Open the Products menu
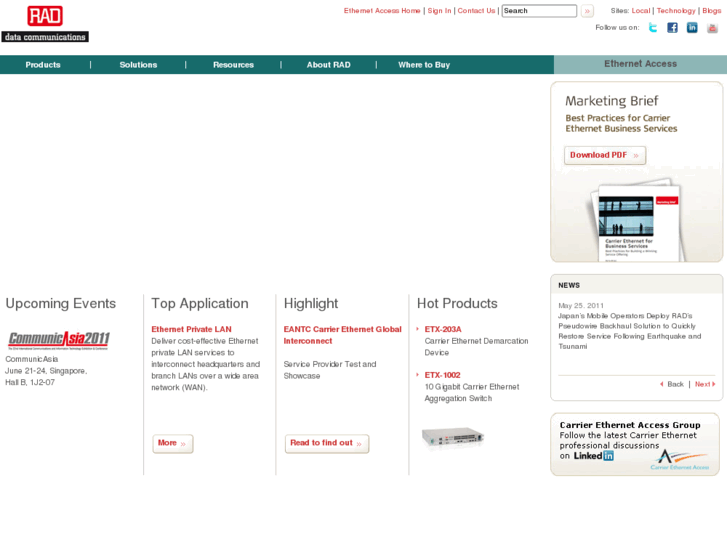Viewport: 727px width, 545px height. click(x=43, y=65)
